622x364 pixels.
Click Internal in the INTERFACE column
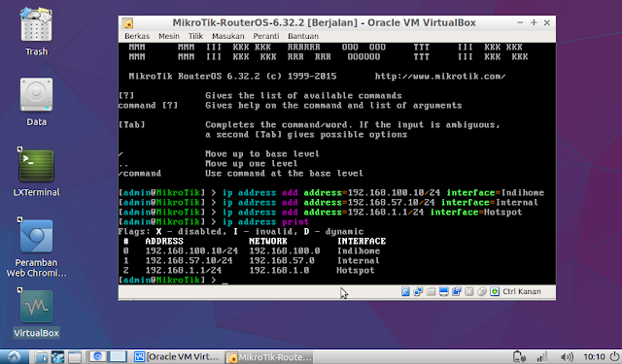359,260
